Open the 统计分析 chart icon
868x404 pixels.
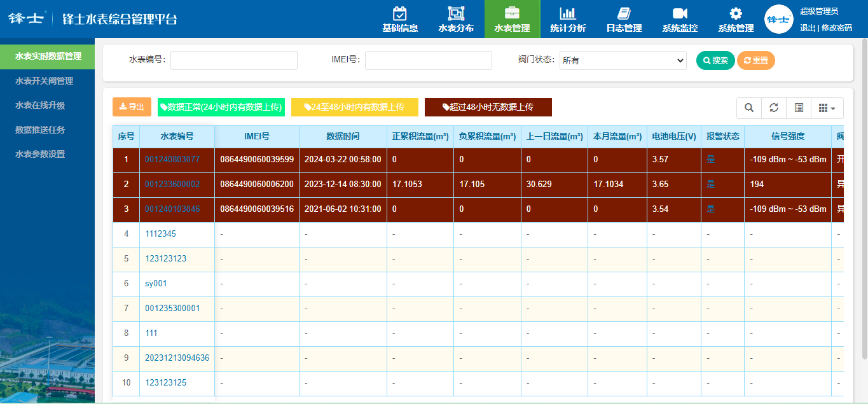tap(567, 13)
